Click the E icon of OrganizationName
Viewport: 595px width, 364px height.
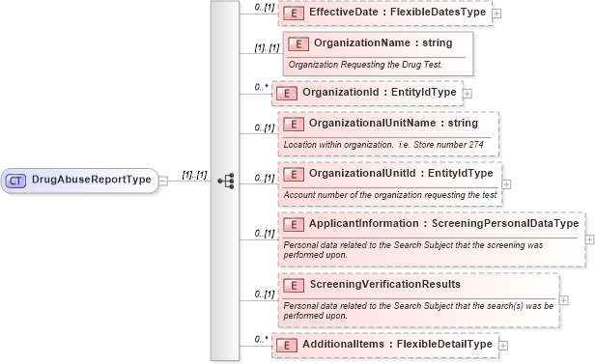tap(298, 44)
